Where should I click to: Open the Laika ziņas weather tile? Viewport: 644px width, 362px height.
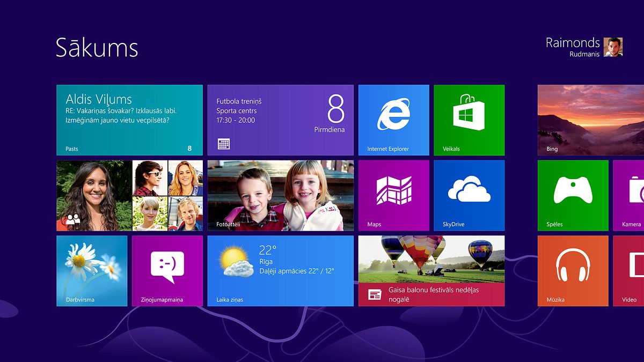[x=281, y=271]
